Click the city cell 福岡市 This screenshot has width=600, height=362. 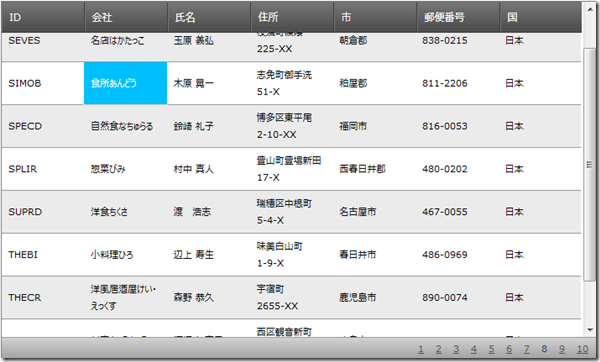375,126
